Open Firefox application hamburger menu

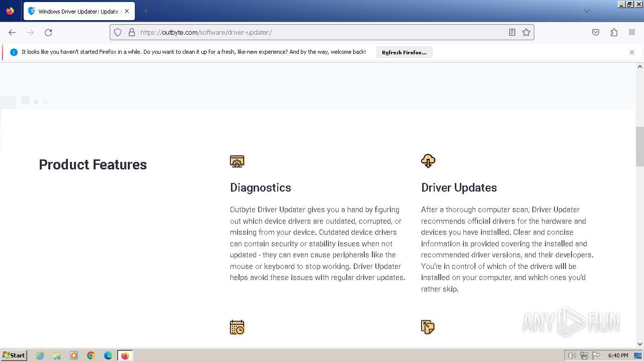pos(632,32)
